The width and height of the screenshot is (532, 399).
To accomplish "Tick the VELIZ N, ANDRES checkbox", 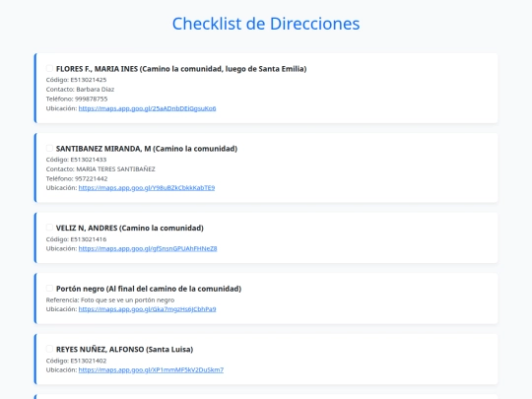I will tap(49, 228).
